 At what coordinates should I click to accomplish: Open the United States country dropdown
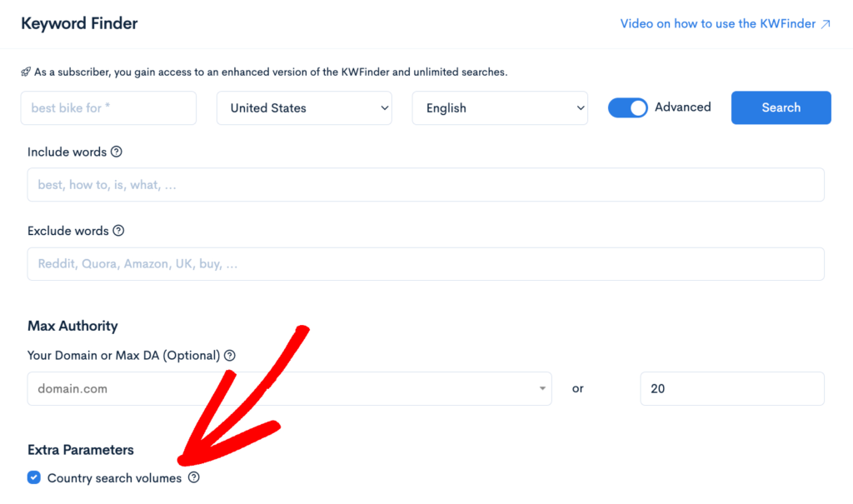coord(304,107)
